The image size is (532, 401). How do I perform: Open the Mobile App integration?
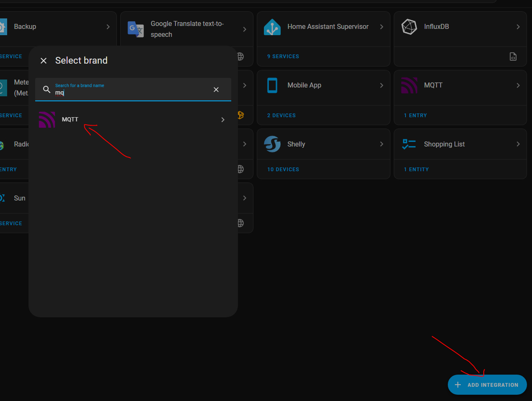tap(304, 85)
